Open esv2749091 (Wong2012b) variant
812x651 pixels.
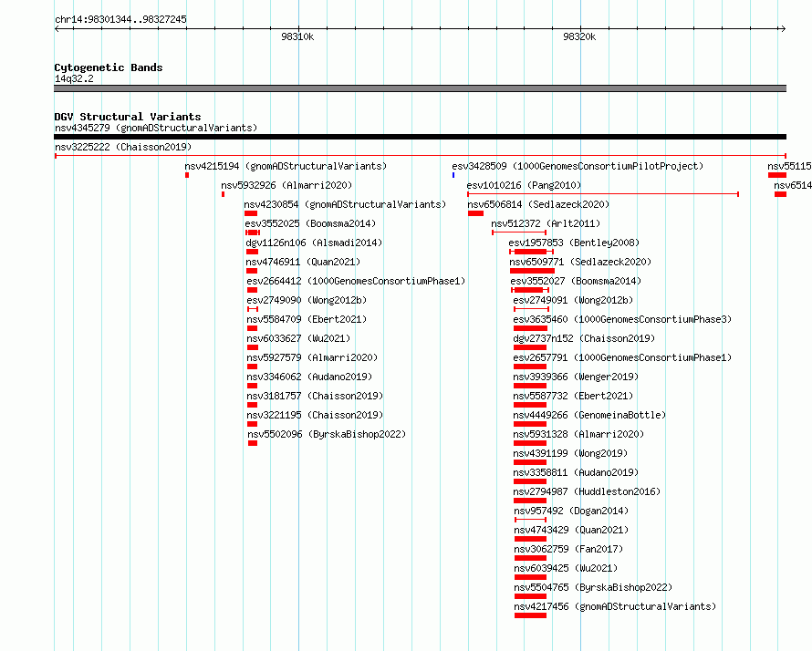pos(573,300)
